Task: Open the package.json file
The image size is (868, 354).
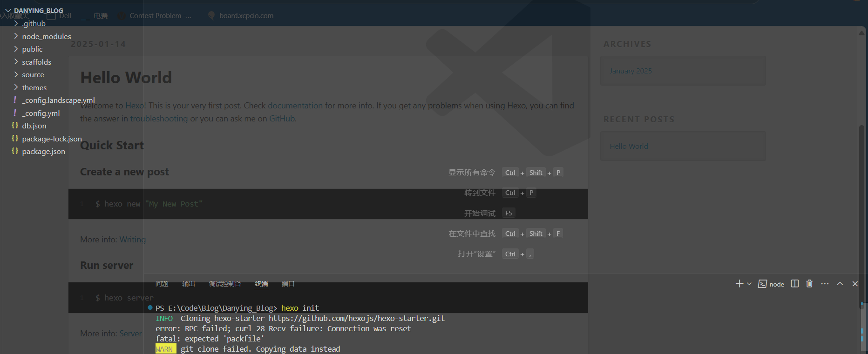Action: tap(43, 151)
